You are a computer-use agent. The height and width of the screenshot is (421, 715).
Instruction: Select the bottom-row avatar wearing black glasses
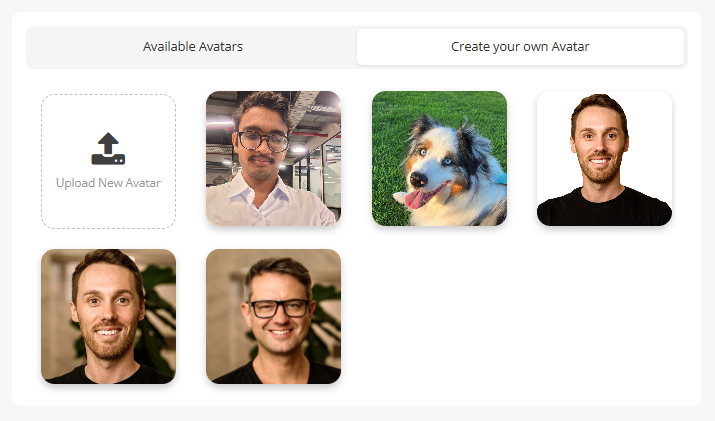click(x=273, y=316)
